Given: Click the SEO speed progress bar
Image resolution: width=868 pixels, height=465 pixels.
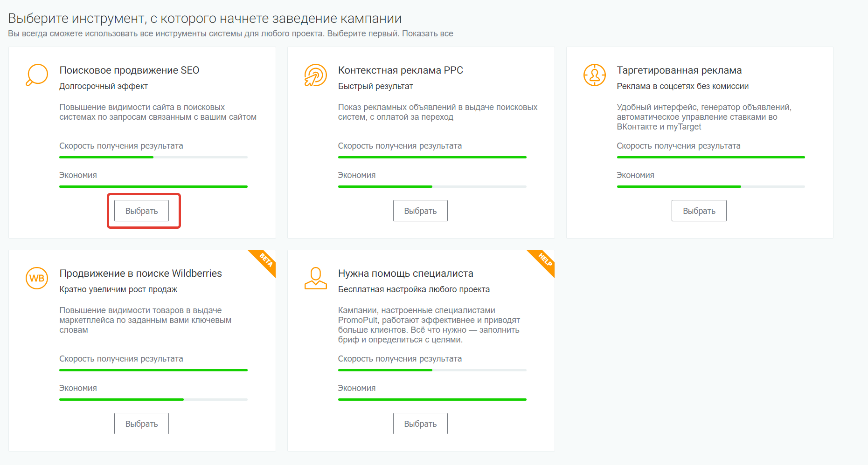Looking at the screenshot, I should click(153, 157).
